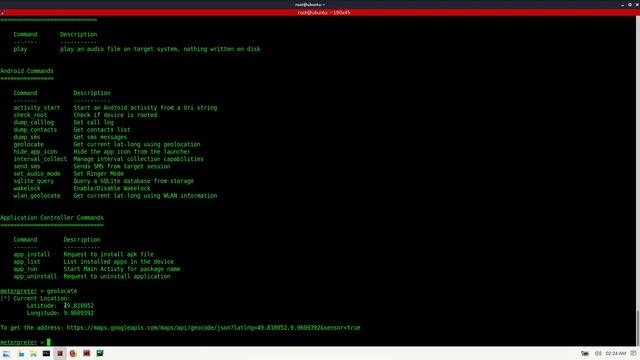Image resolution: width=640 pixels, height=360 pixels.
Task: Click the 'play' command row
Action: [137, 49]
